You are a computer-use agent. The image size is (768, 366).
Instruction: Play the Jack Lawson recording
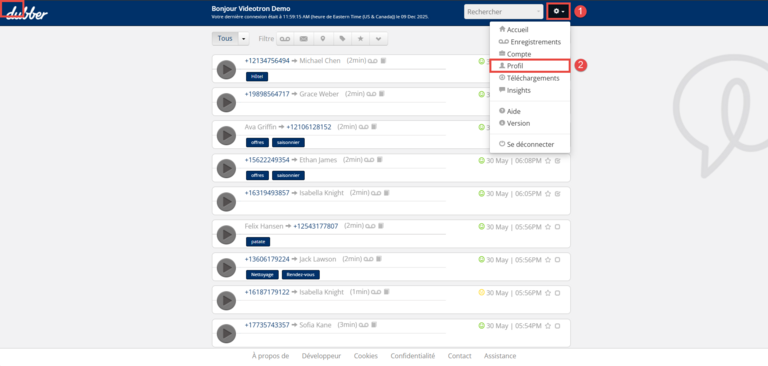226,268
